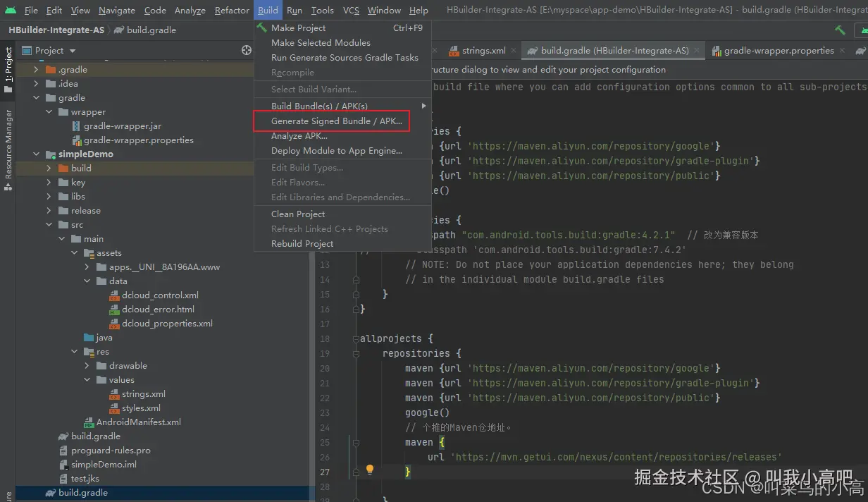Expand the release folder

49,211
